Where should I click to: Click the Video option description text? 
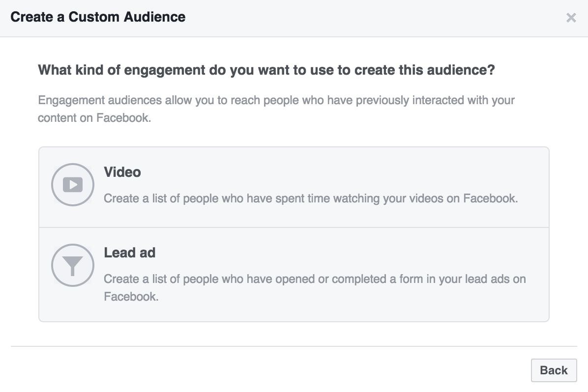point(310,198)
